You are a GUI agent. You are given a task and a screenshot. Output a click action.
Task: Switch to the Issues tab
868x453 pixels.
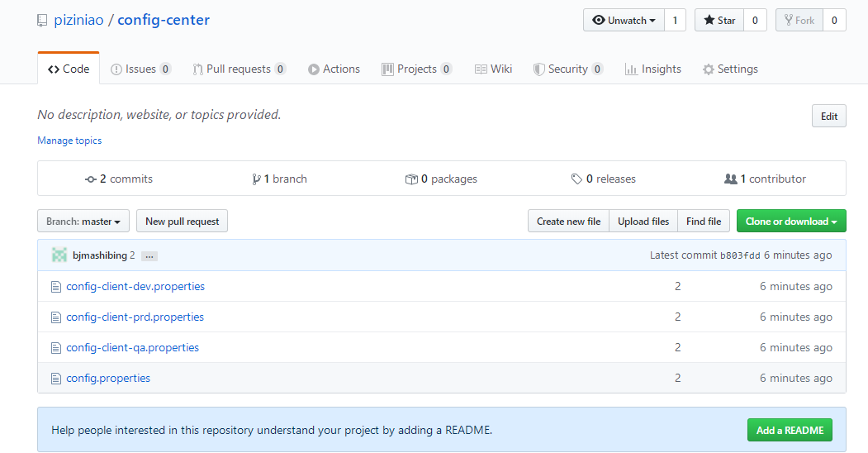click(140, 69)
